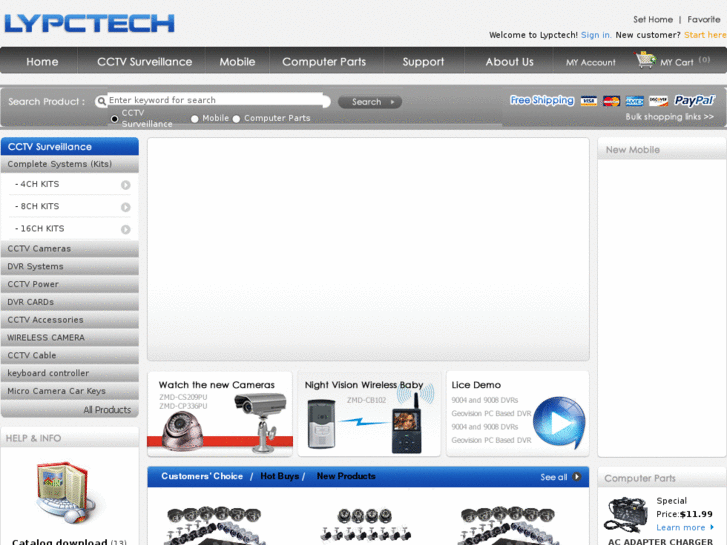Open the Night Vision Wireless Baby banner
This screenshot has height=545, width=727.
pos(369,414)
